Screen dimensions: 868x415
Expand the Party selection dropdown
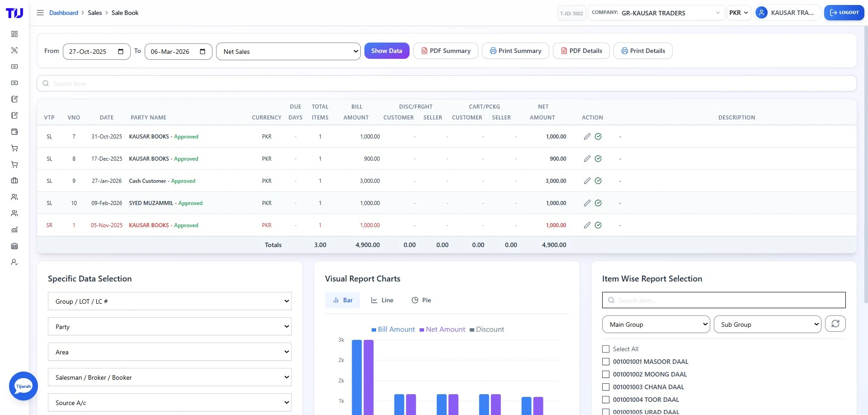[x=170, y=326]
